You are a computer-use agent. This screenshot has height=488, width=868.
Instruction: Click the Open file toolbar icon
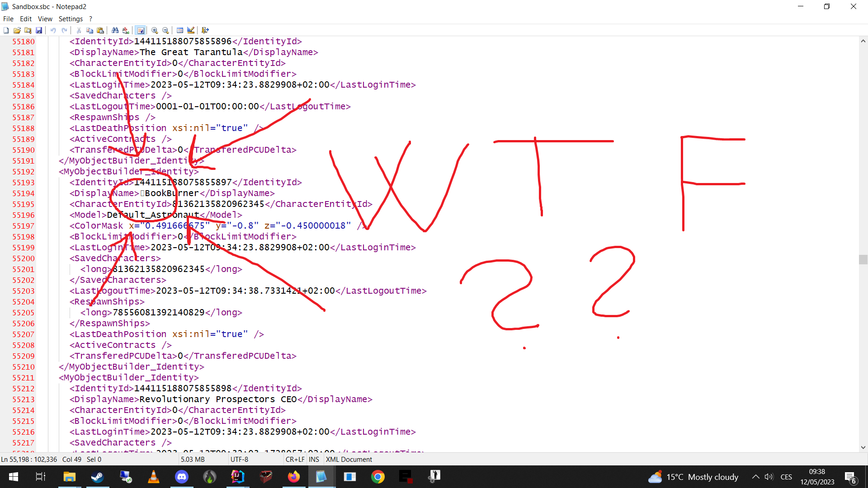click(x=17, y=30)
